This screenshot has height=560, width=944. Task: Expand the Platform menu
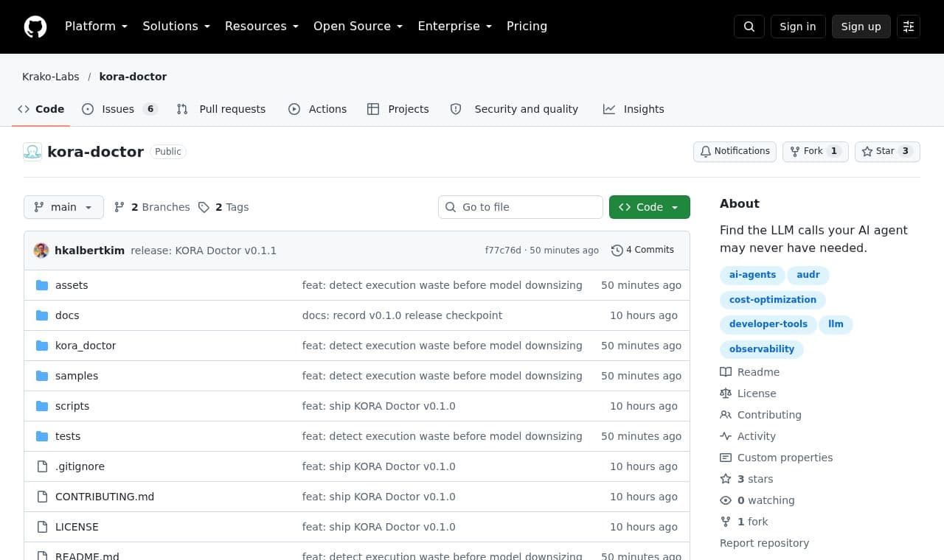point(97,27)
